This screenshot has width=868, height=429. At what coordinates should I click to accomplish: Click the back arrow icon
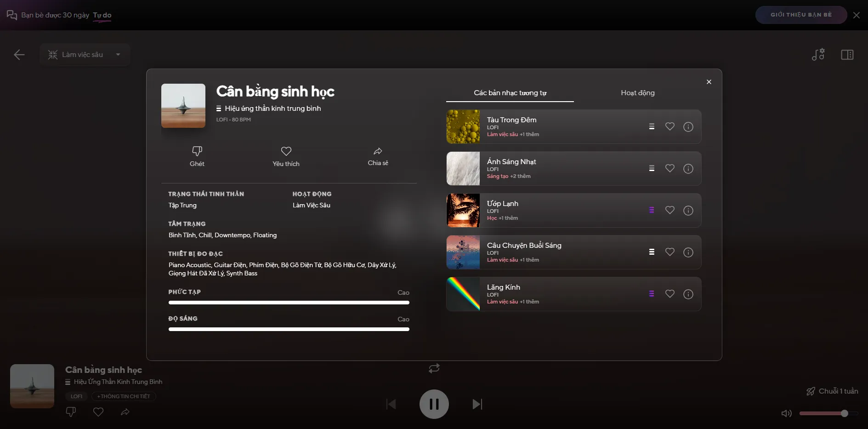click(x=19, y=55)
